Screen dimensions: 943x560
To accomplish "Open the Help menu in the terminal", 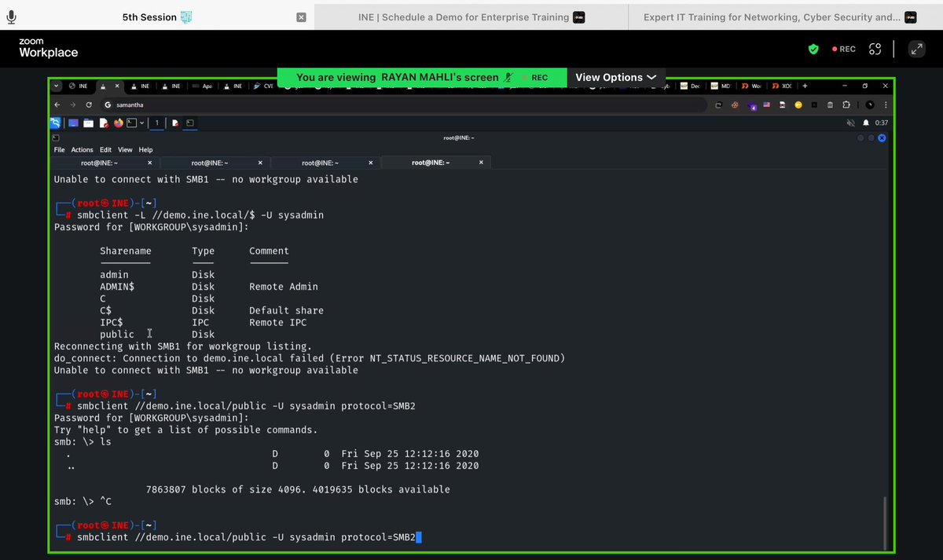I will (145, 149).
